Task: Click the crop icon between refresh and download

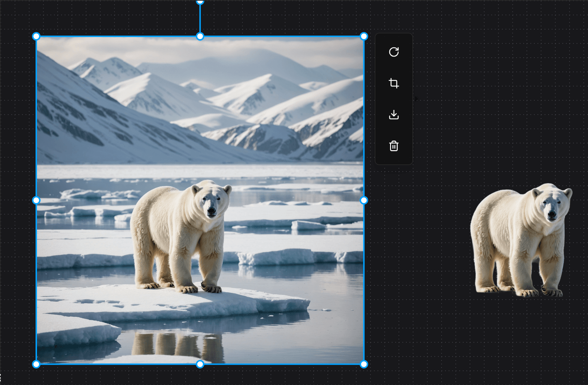Action: click(x=394, y=84)
